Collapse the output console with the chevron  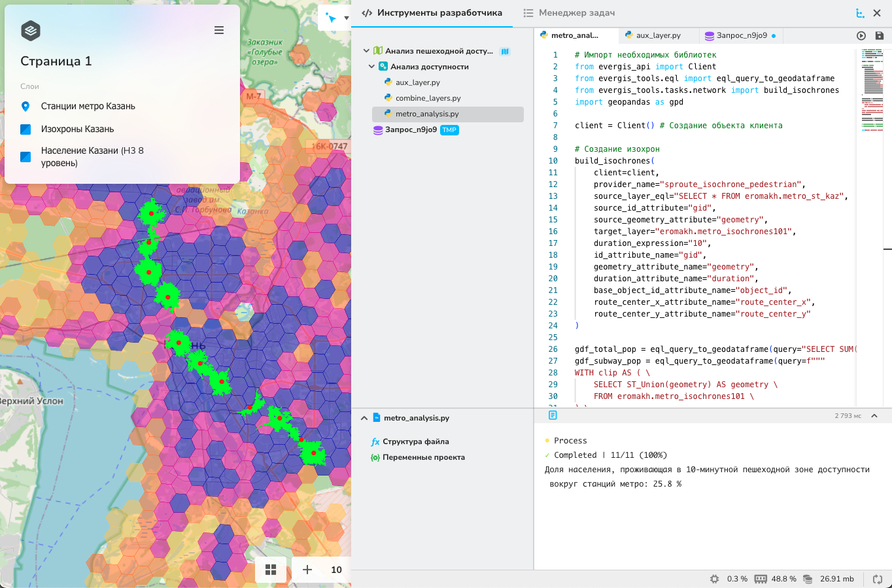pyautogui.click(x=874, y=416)
